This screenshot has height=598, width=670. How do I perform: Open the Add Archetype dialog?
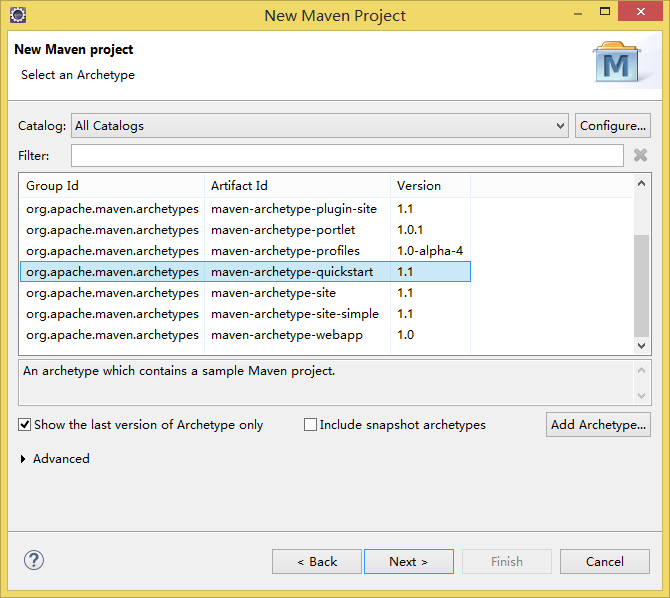coord(598,425)
